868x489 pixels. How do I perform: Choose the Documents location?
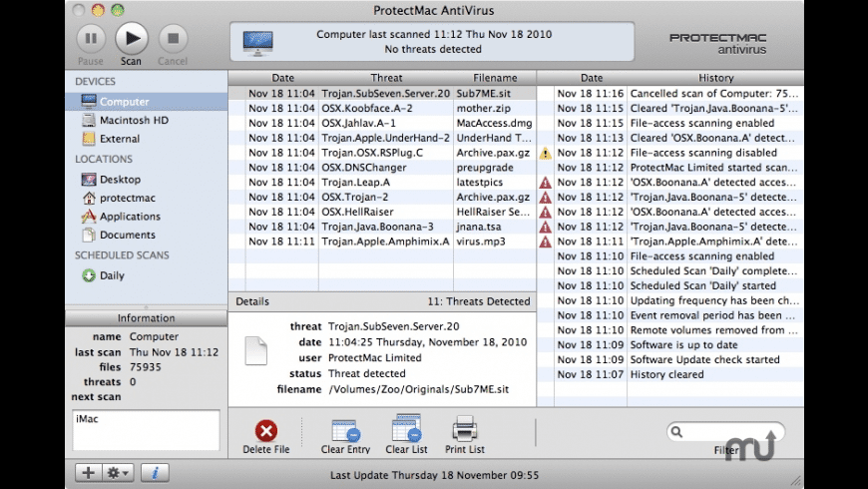pyautogui.click(x=146, y=235)
